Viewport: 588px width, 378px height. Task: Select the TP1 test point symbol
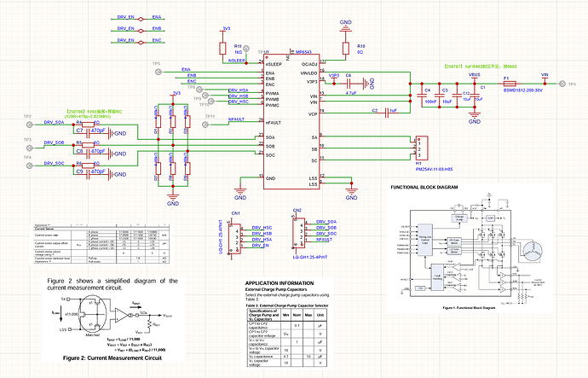pos(562,84)
